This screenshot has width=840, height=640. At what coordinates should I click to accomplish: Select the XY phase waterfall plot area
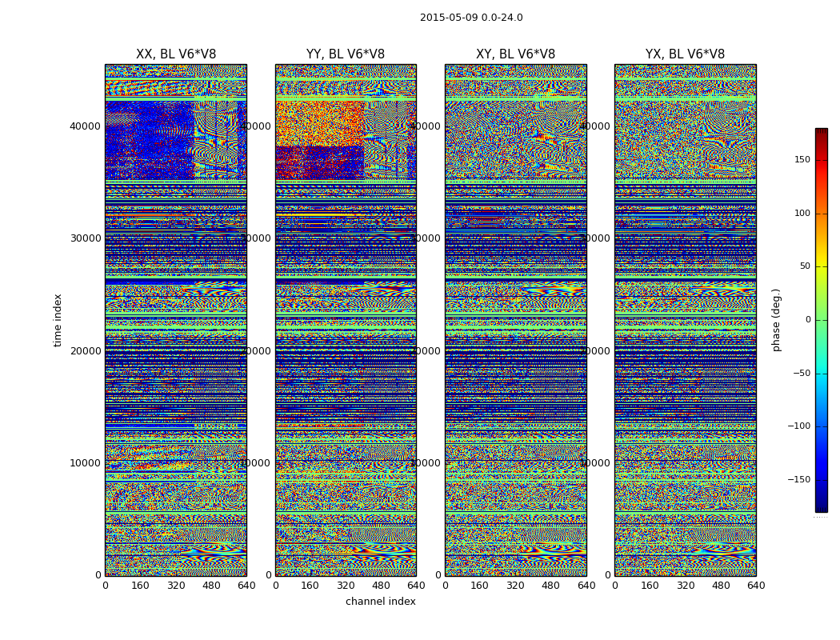pyautogui.click(x=515, y=320)
